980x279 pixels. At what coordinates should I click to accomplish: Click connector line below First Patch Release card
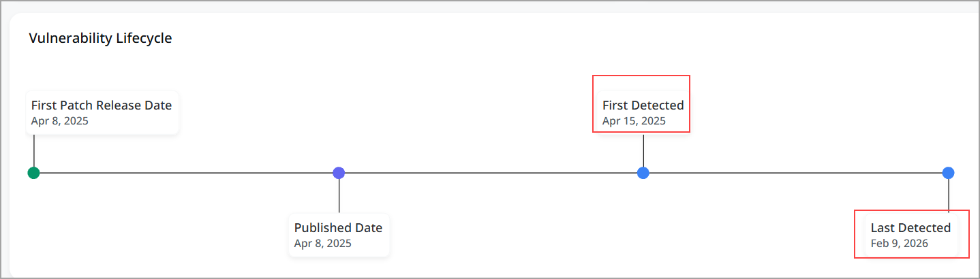[x=33, y=150]
